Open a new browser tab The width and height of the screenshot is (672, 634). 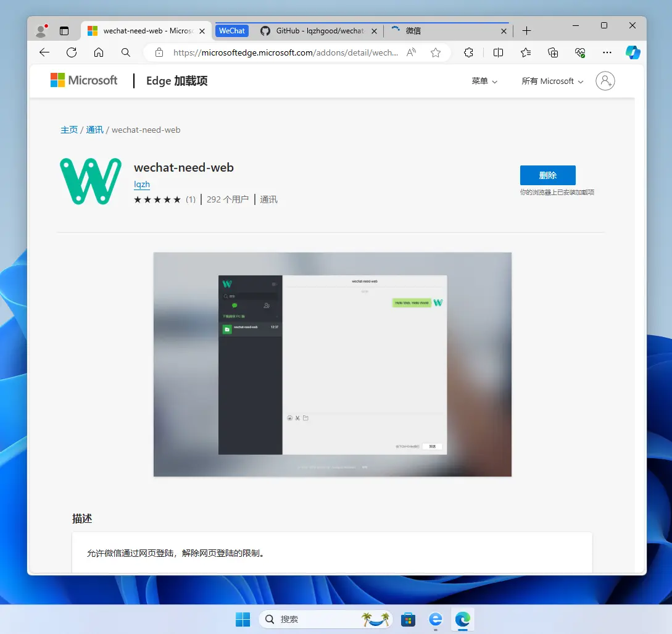527,31
